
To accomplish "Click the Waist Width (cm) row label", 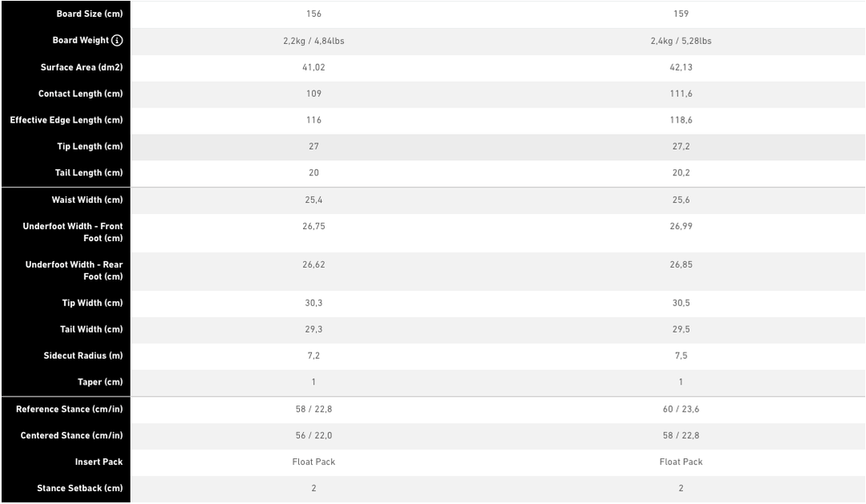I will point(87,200).
